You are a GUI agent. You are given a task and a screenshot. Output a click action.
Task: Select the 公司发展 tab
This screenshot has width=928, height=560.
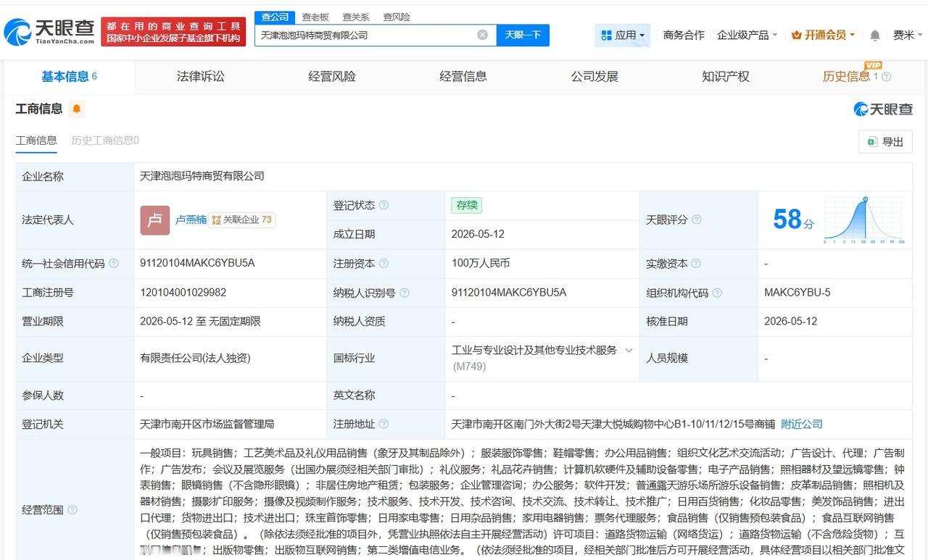click(594, 76)
